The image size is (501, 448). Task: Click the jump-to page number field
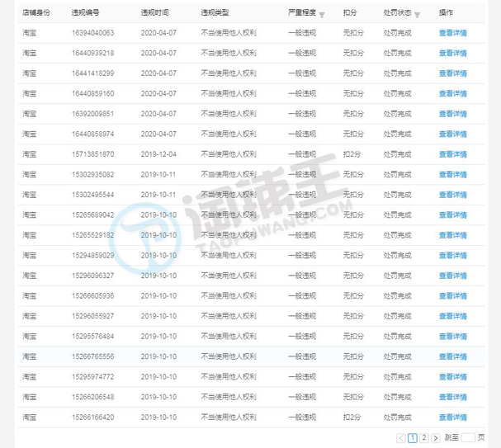(x=468, y=438)
